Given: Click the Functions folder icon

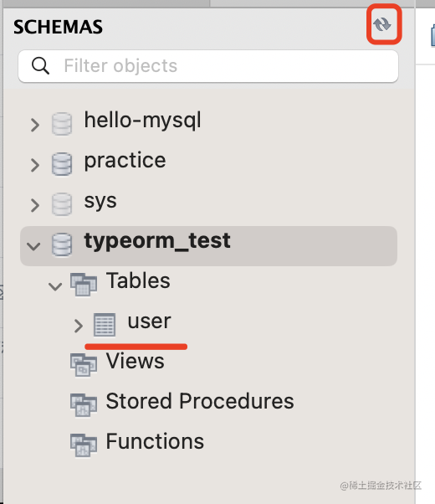Looking at the screenshot, I should [84, 445].
